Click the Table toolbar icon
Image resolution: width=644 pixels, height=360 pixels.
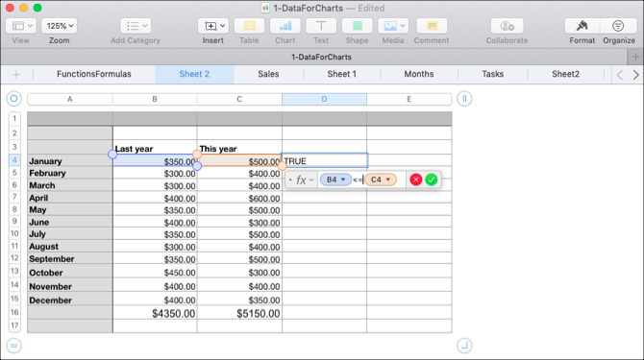249,26
